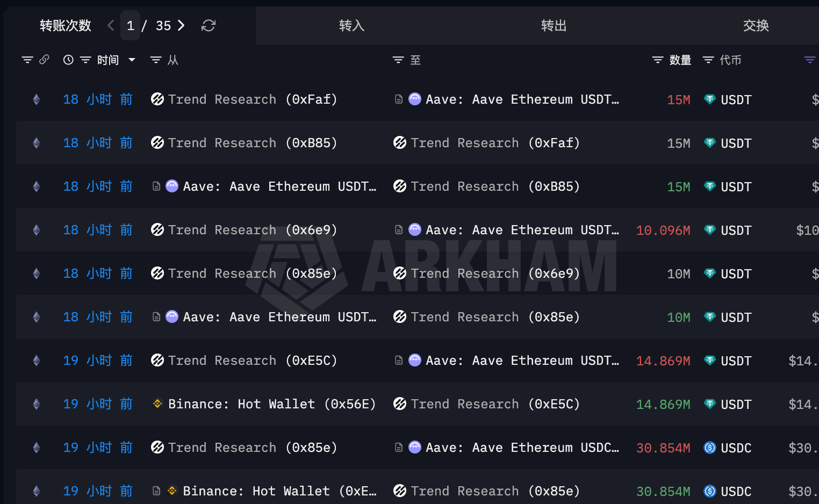Image resolution: width=819 pixels, height=504 pixels.
Task: Click Ethereum icon in 10.096M row
Action: [x=37, y=230]
